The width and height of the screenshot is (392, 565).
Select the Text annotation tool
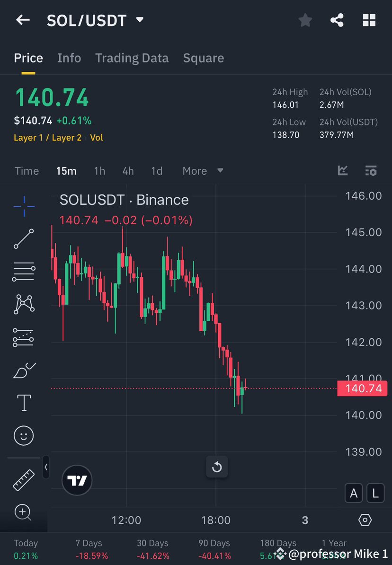click(x=24, y=402)
